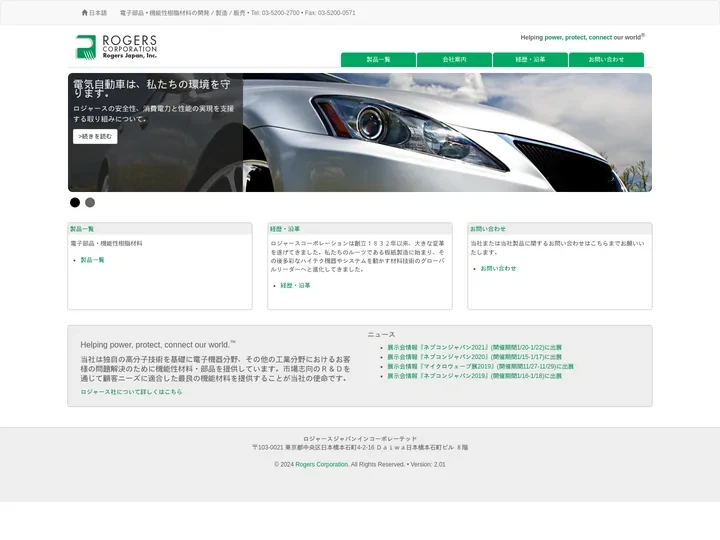Open the お問い合わせ navigation tab
720x540 pixels.
click(606, 60)
